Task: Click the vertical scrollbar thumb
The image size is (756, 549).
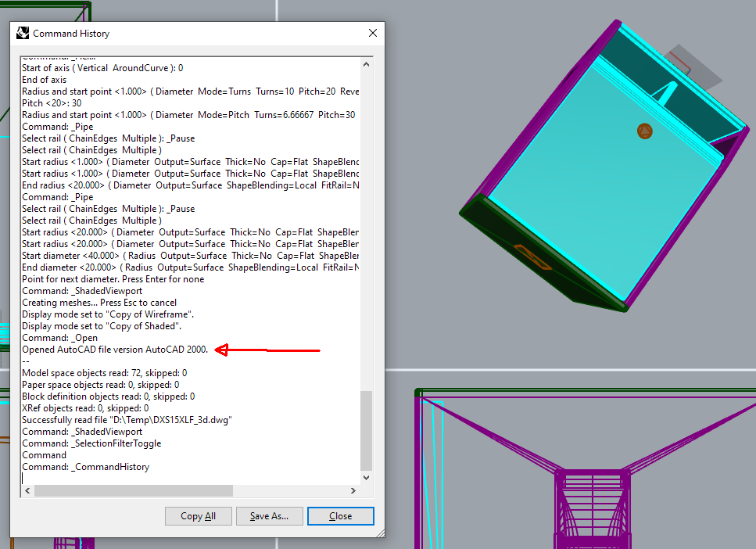Action: pos(366,430)
